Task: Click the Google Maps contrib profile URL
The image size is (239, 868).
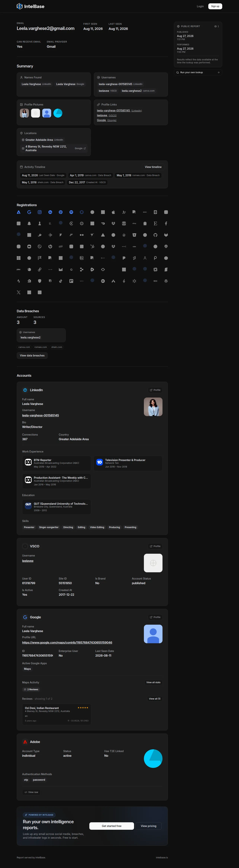Action: 67,643
